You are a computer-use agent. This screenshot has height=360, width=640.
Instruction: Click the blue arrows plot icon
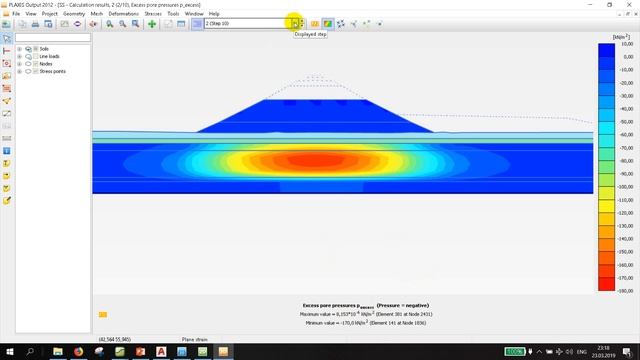tap(340, 24)
